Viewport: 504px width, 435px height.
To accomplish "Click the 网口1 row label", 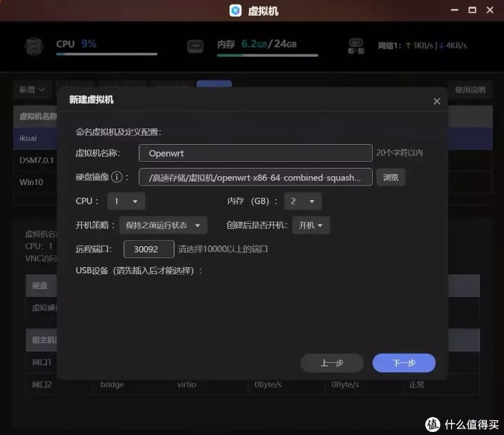I will coord(42,363).
